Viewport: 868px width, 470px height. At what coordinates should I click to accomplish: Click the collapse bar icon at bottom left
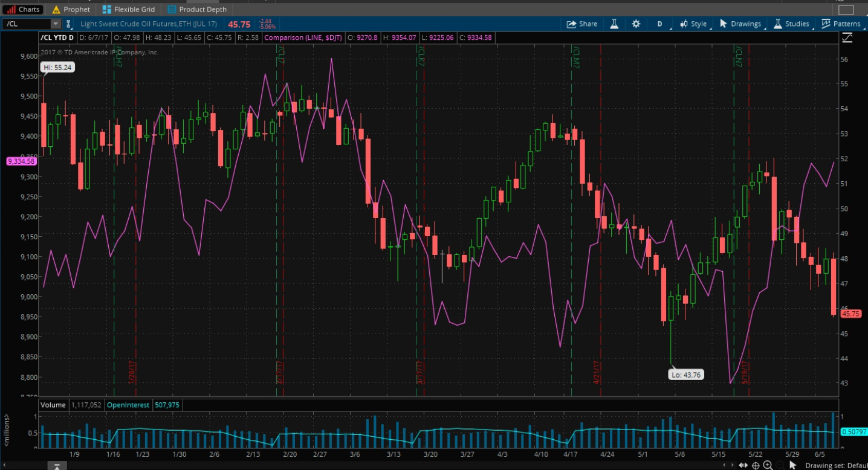coord(56,466)
